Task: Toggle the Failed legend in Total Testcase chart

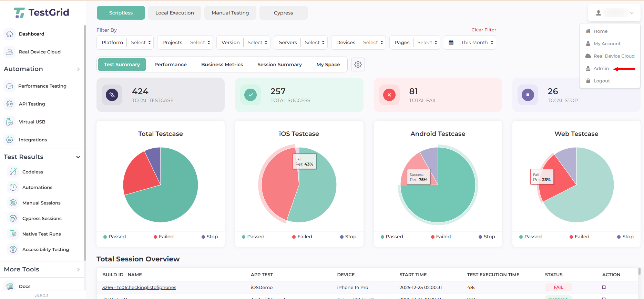Action: pyautogui.click(x=163, y=237)
